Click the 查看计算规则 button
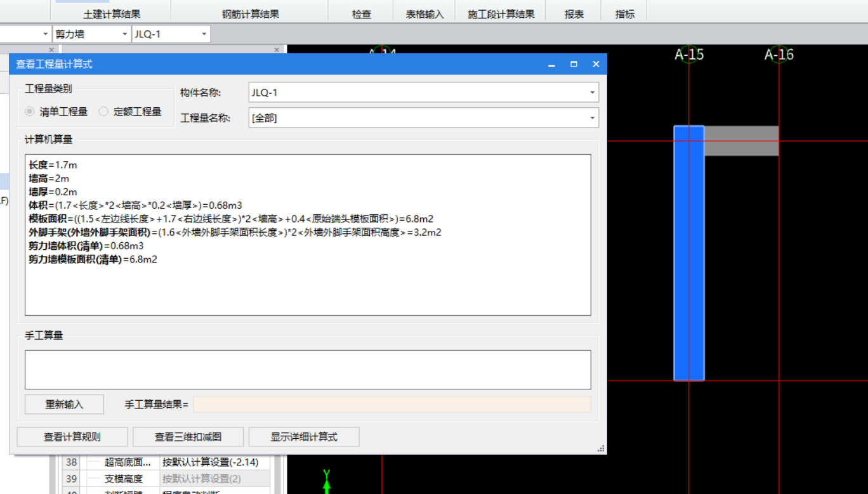This screenshot has width=868, height=494. point(72,437)
